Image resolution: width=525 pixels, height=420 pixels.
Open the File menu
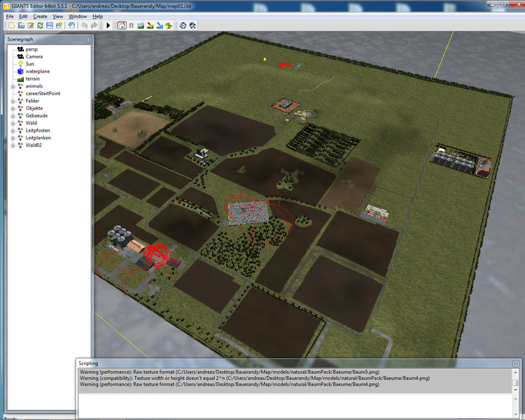[x=10, y=16]
